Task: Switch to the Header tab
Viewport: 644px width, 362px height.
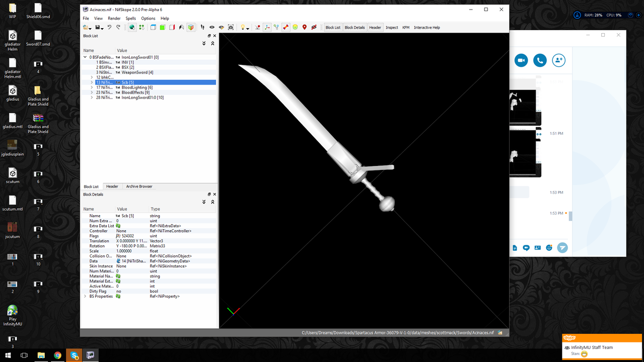Action: pyautogui.click(x=112, y=187)
